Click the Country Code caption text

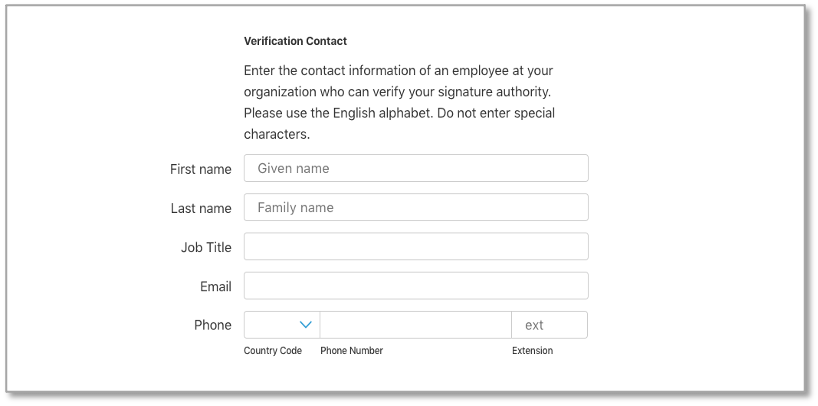pos(273,351)
